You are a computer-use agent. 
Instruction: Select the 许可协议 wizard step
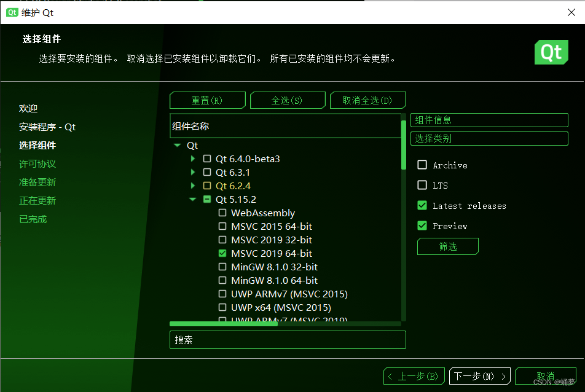(x=37, y=163)
